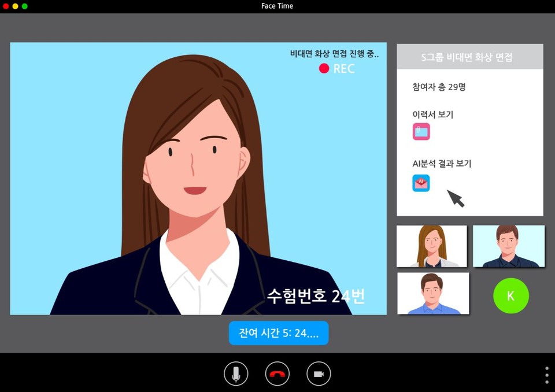This screenshot has width=555, height=392.
Task: Select the top-right male participant thumbnail
Action: [x=509, y=246]
